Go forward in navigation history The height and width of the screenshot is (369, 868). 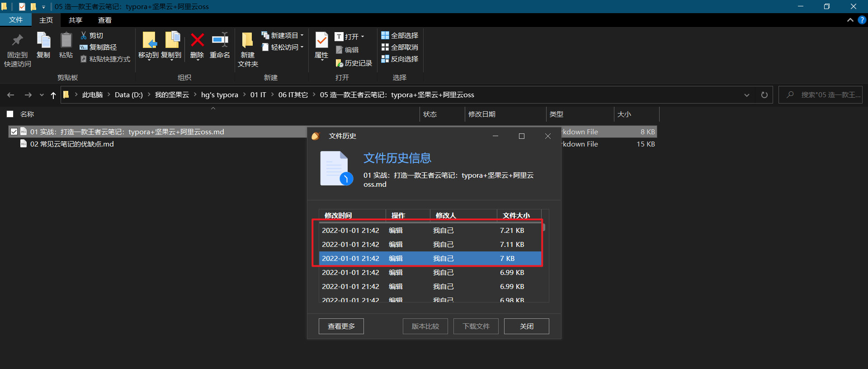[28, 95]
